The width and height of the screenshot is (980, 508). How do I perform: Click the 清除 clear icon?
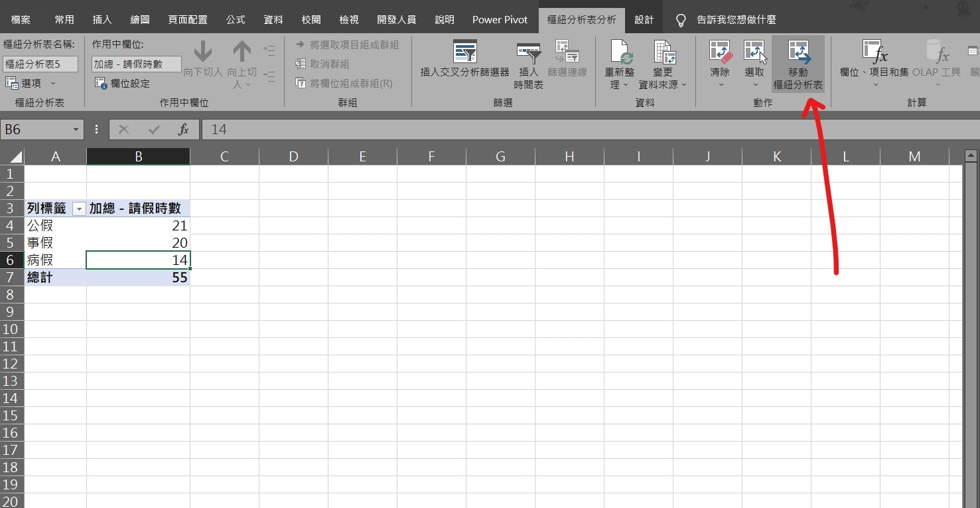point(719,52)
